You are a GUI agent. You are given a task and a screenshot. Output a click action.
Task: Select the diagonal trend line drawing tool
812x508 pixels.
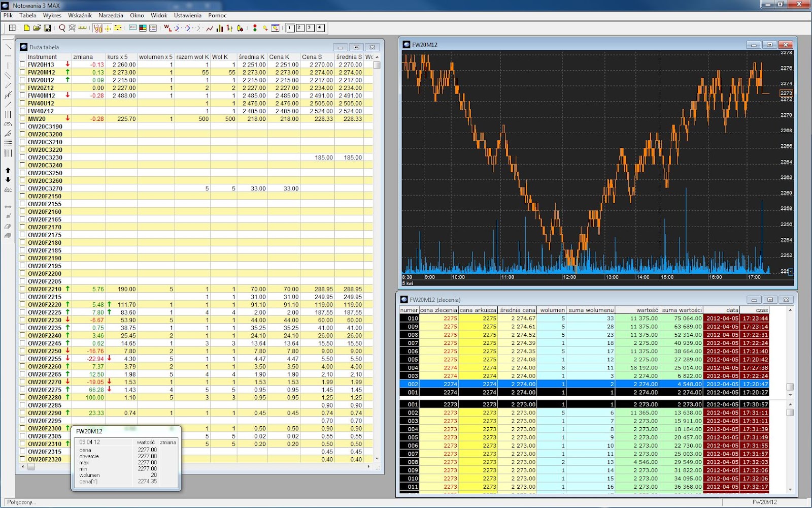point(8,46)
